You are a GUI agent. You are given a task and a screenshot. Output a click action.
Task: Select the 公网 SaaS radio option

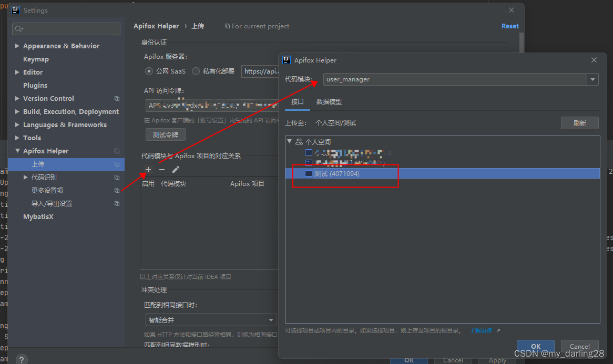[x=149, y=71]
